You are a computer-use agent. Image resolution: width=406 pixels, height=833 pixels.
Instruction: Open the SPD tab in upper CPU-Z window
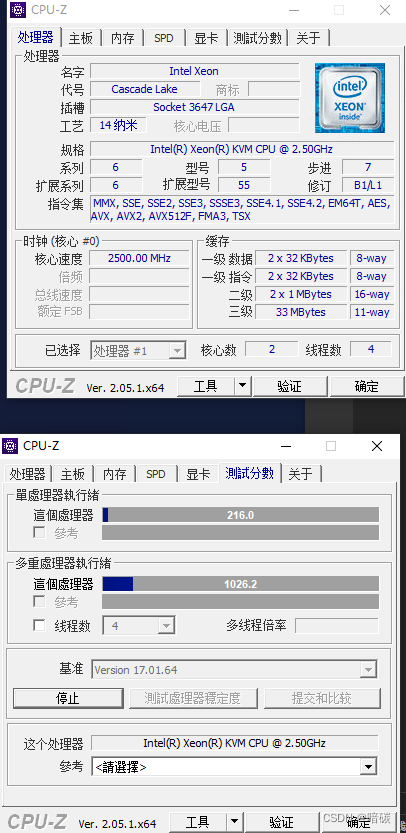click(x=164, y=38)
